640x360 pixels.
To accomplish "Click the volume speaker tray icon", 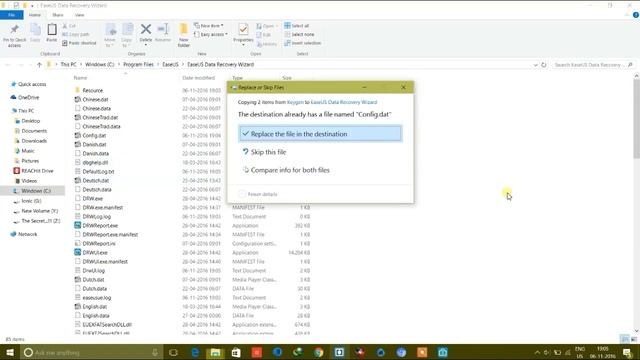I will [547, 352].
